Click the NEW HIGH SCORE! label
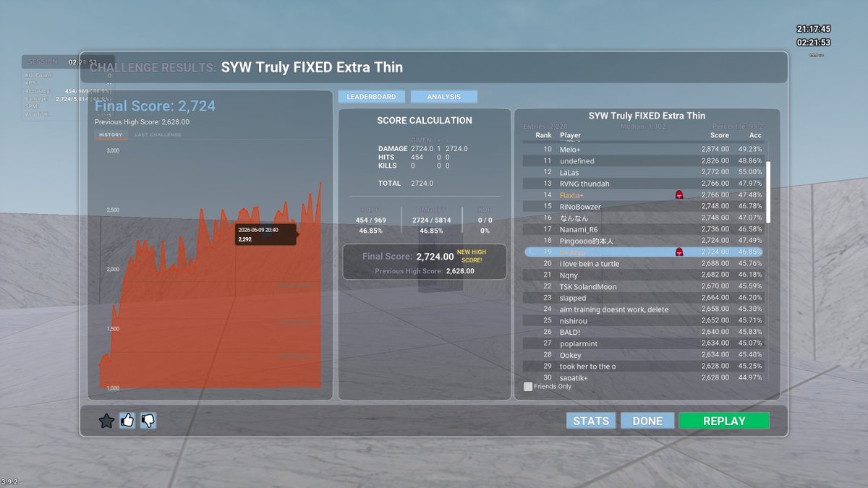The height and width of the screenshot is (488, 868). [471, 255]
